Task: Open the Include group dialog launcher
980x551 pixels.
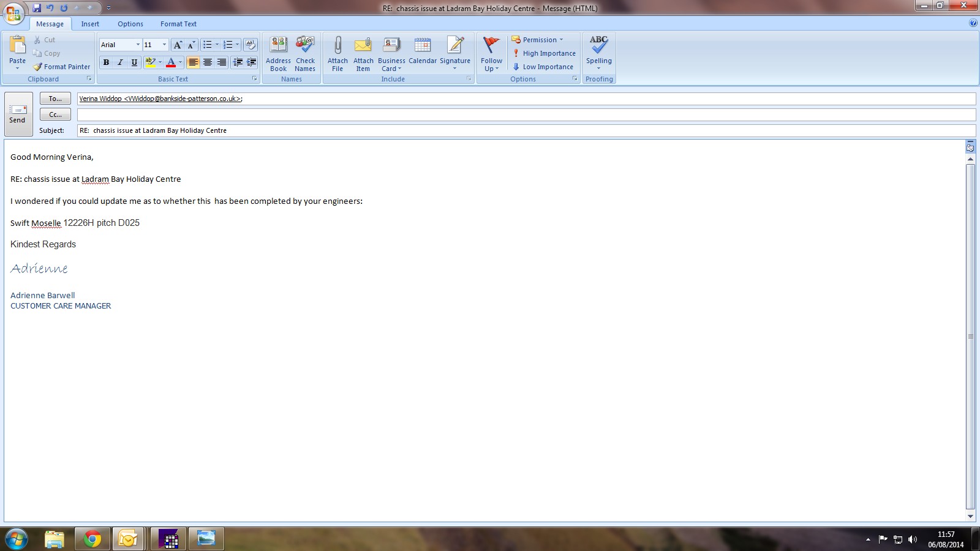Action: [x=469, y=79]
